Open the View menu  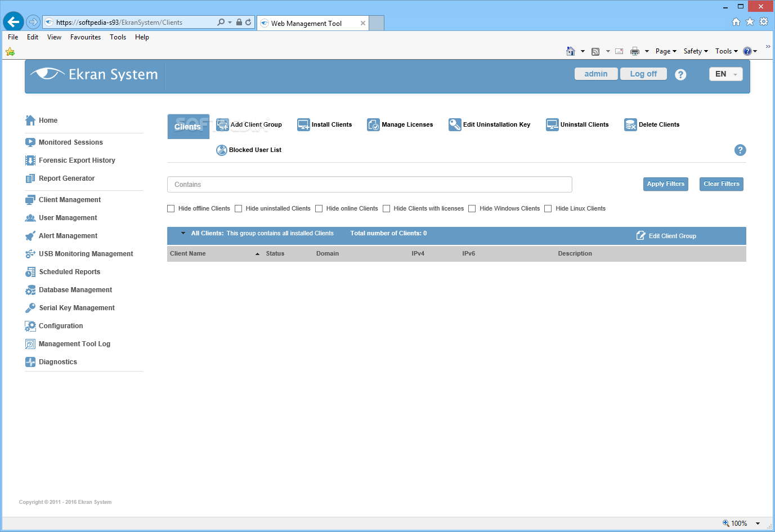[x=54, y=37]
